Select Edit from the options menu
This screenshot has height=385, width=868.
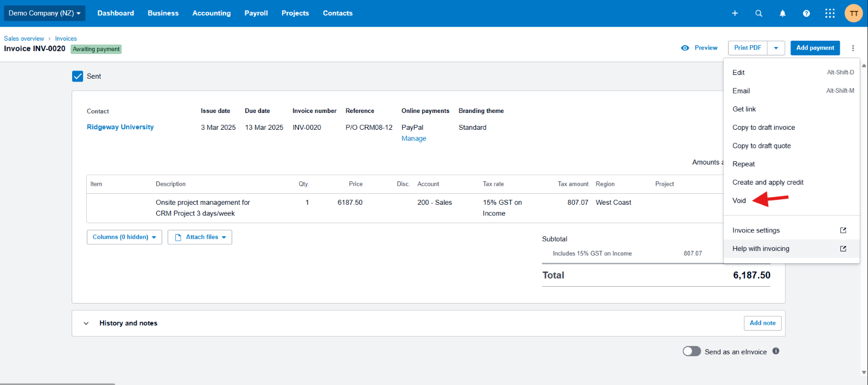pos(792,72)
